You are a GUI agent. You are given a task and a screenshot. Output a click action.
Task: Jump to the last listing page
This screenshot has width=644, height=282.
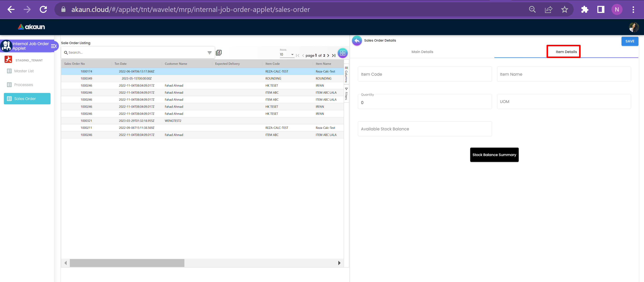333,56
